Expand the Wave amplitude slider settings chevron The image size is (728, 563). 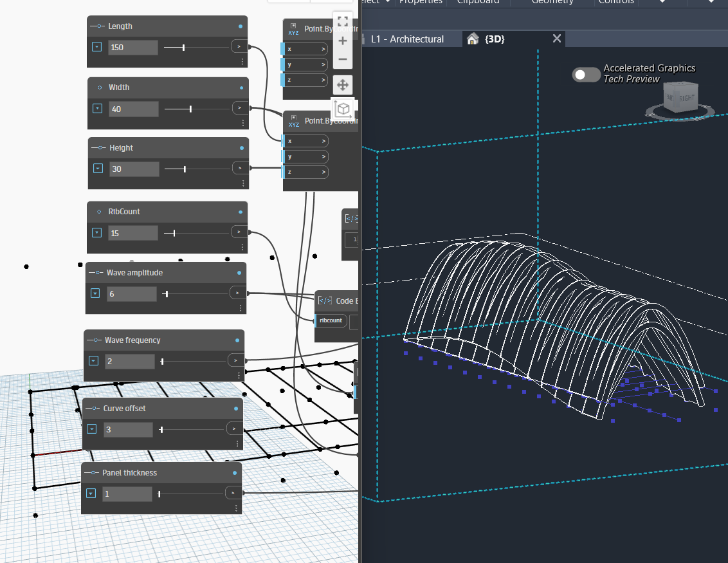click(95, 293)
